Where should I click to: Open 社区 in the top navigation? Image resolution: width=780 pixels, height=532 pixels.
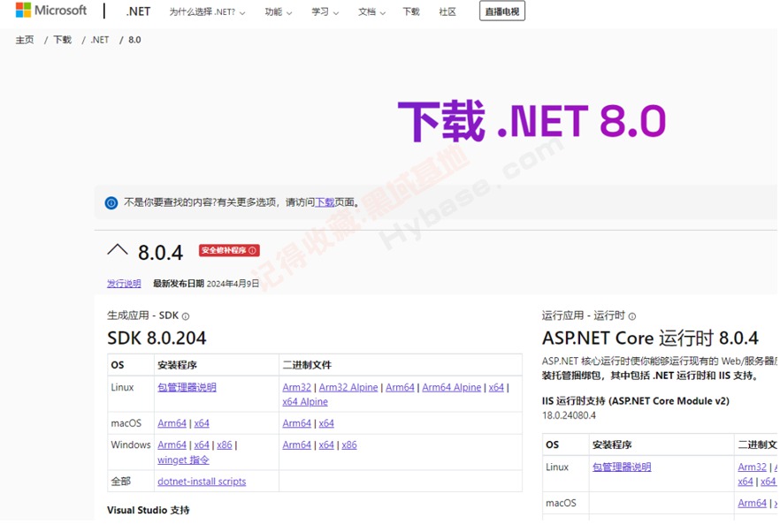pyautogui.click(x=447, y=12)
